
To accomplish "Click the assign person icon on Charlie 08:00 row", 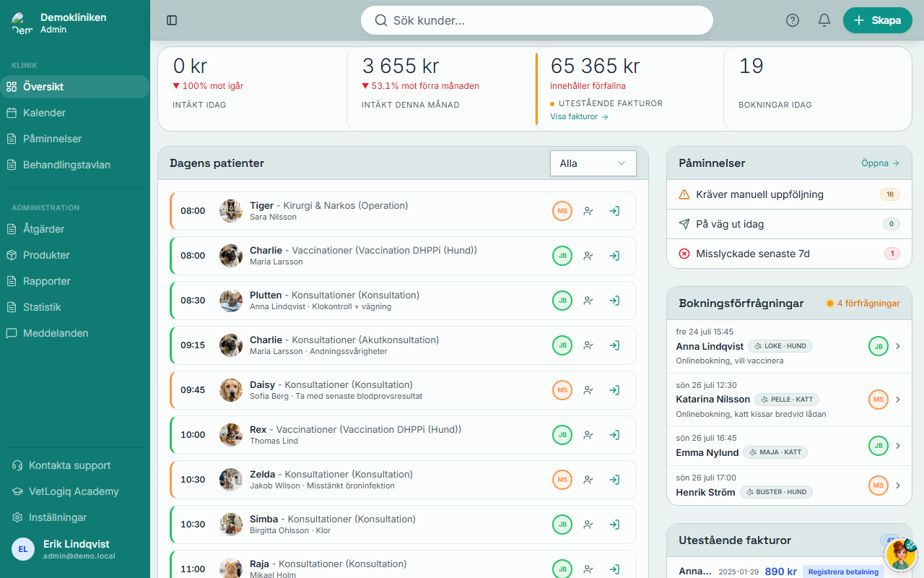I will [x=588, y=256].
